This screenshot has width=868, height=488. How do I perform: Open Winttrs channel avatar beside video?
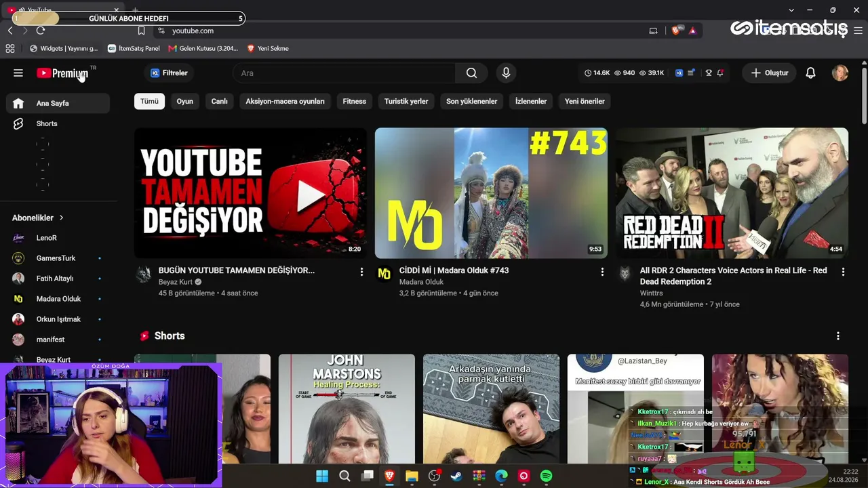[625, 274]
